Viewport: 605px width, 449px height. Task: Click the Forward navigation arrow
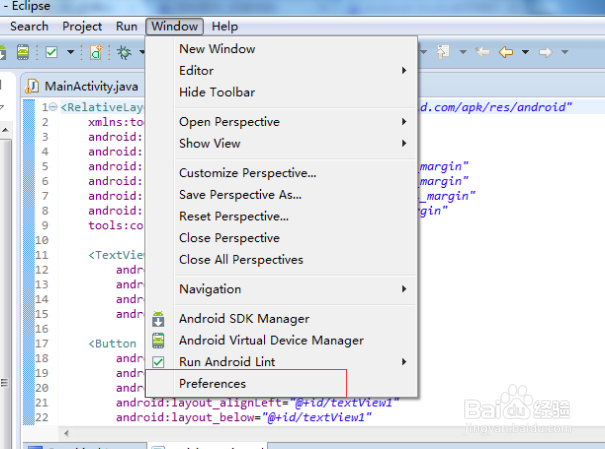click(x=545, y=52)
